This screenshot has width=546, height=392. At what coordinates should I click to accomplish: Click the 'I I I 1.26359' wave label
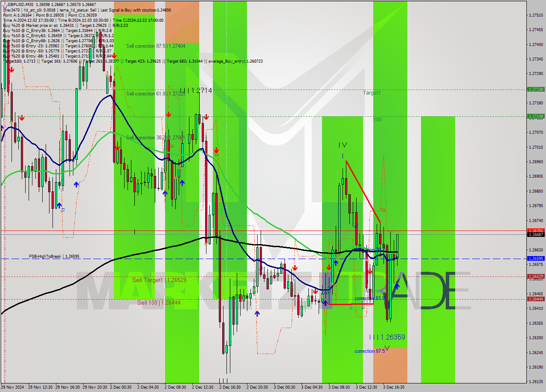(x=387, y=337)
